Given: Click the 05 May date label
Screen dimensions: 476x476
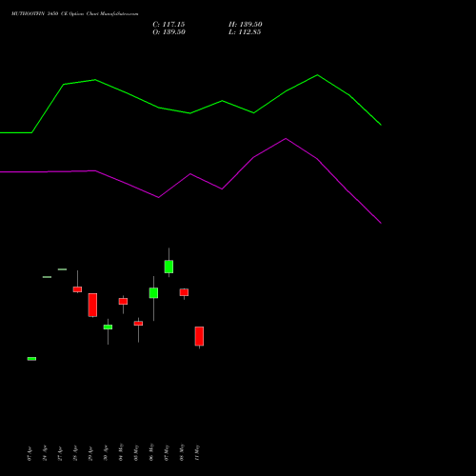Looking at the screenshot, I should coord(136,452).
